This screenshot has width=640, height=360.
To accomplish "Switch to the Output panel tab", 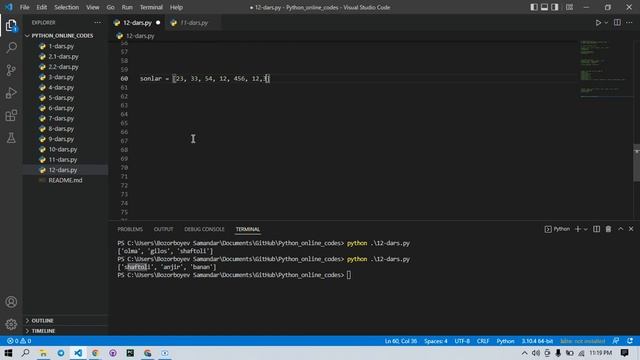I will coord(163,229).
